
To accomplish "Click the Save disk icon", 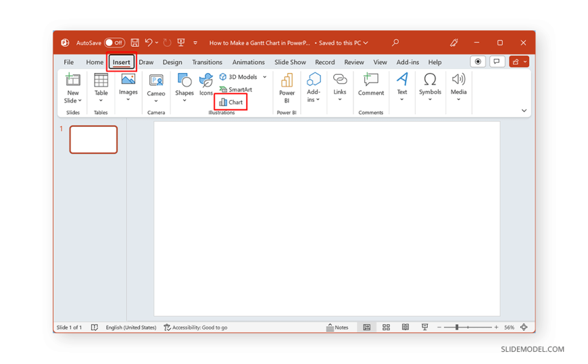I will tap(135, 43).
